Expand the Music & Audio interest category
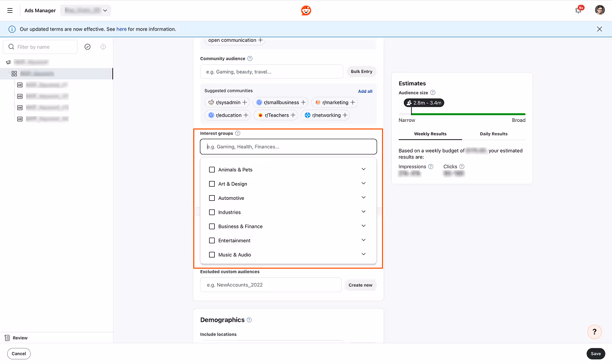 [364, 253]
